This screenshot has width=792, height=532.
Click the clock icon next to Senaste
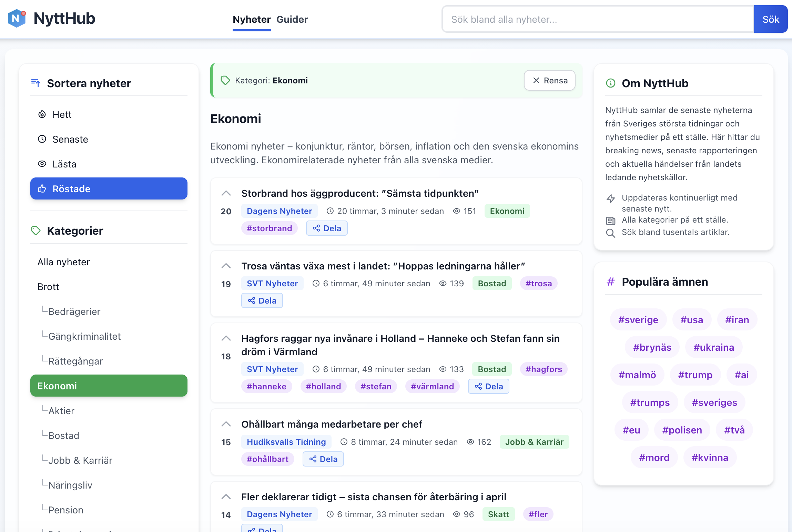tap(42, 139)
